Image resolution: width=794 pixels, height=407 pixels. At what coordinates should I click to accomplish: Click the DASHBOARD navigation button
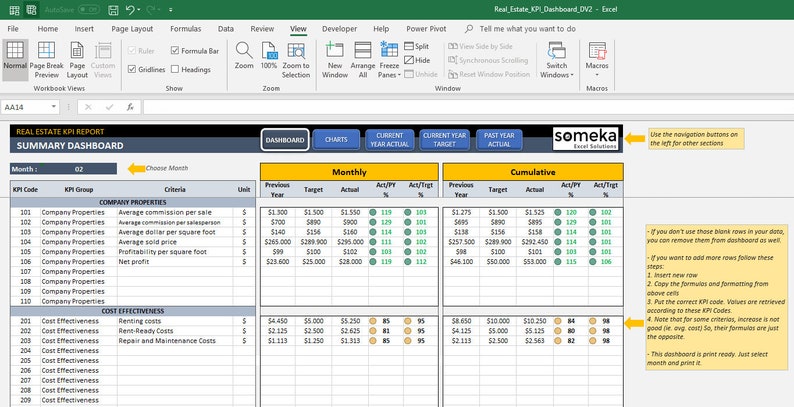(285, 140)
